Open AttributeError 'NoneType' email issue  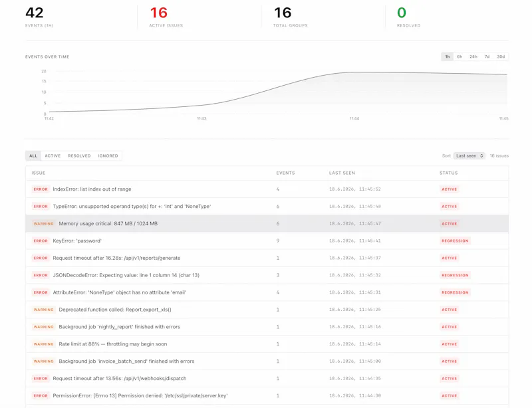click(x=267, y=292)
